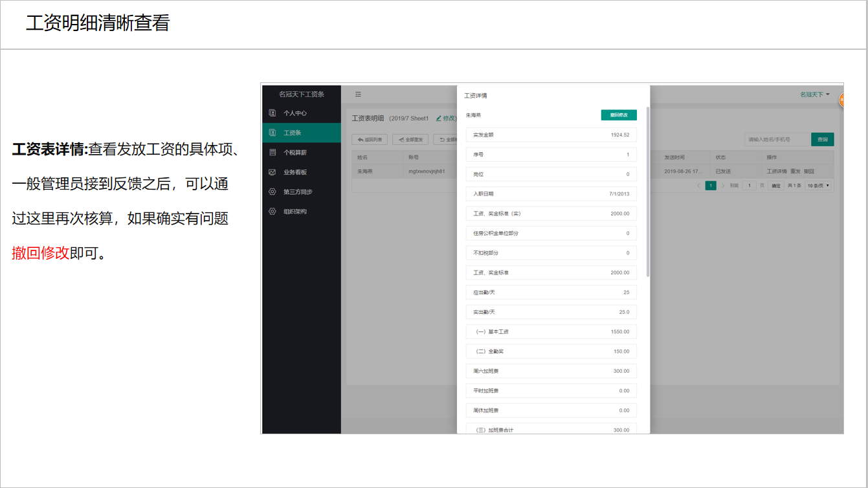Open the 名冠天下 account dropdown
The image size is (868, 488).
pos(815,94)
